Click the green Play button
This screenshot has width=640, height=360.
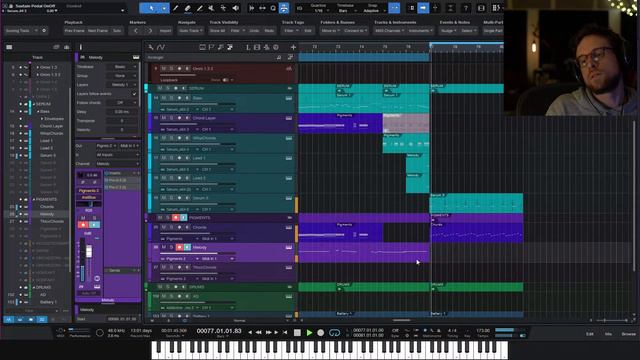(x=309, y=333)
